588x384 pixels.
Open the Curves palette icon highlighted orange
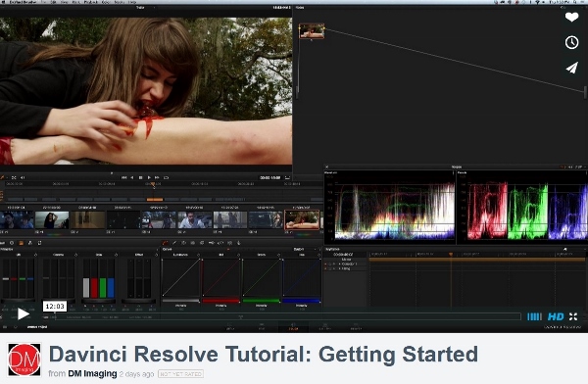point(165,243)
